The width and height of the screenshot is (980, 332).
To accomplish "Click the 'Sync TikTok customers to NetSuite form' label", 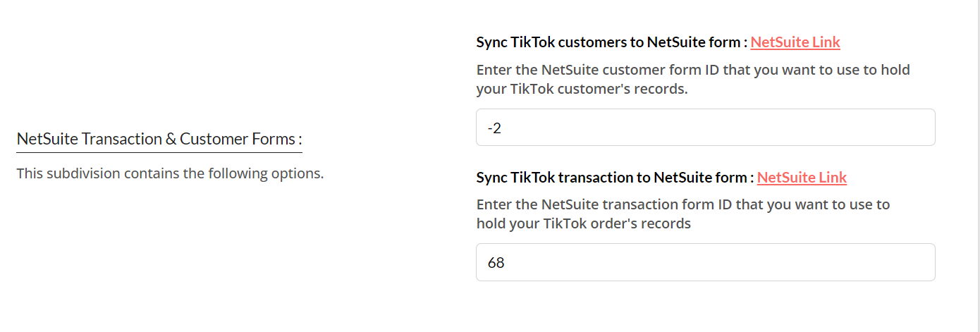I will 611,42.
